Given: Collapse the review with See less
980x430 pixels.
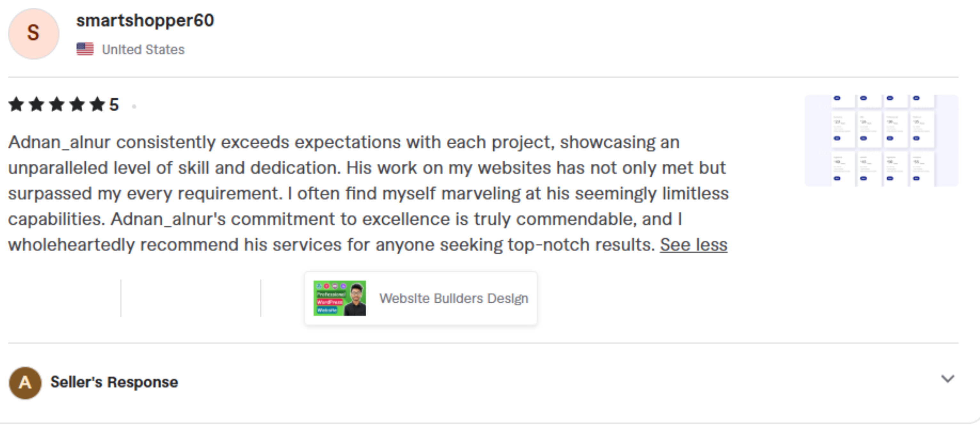Looking at the screenshot, I should coord(693,245).
